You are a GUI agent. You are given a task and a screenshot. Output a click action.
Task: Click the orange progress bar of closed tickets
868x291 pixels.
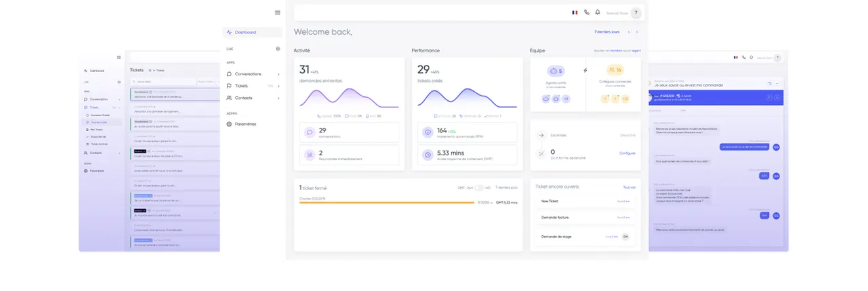(x=386, y=203)
